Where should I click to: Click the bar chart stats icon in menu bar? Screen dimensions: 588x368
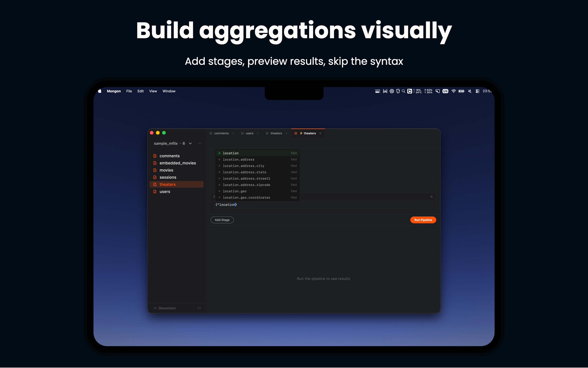pyautogui.click(x=385, y=91)
